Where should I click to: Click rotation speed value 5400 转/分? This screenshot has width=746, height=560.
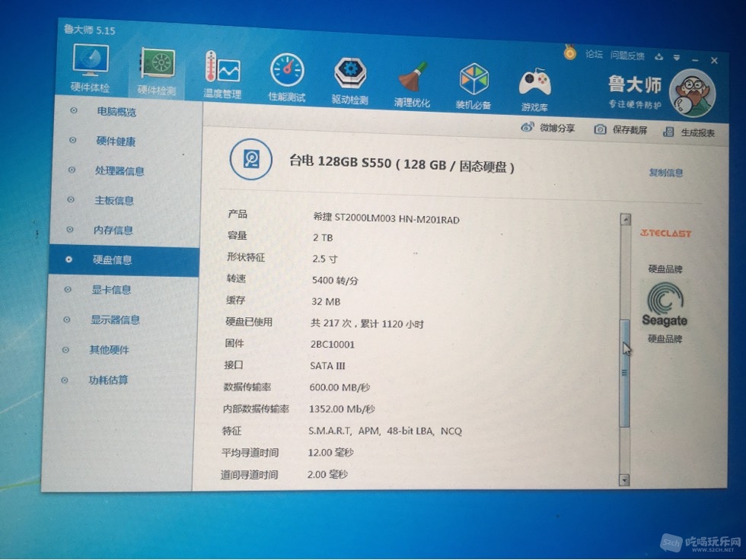335,281
